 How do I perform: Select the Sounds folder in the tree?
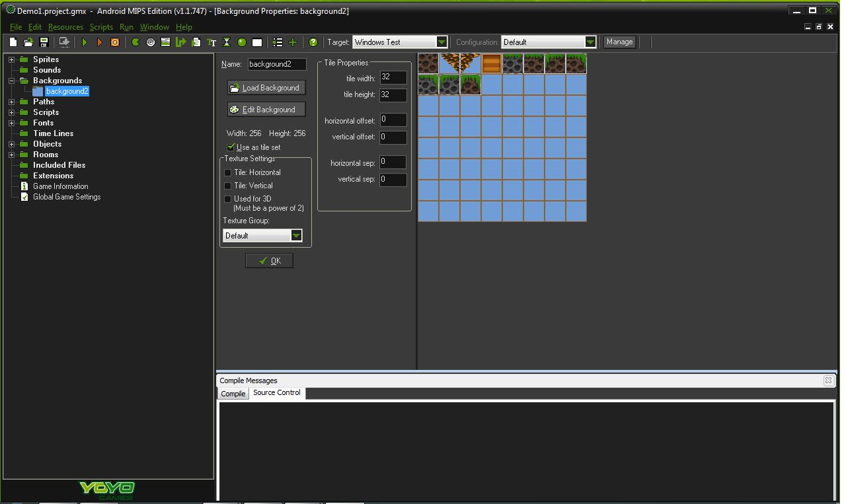tap(47, 70)
